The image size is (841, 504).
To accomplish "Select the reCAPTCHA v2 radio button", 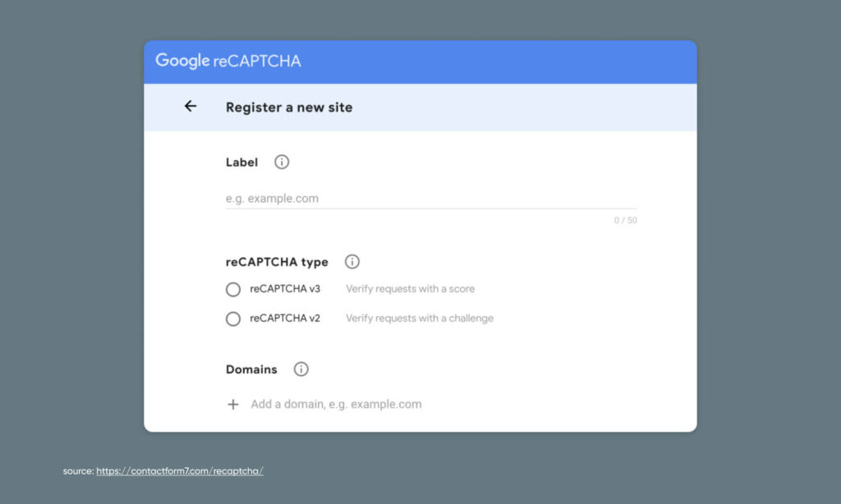I will (x=232, y=318).
